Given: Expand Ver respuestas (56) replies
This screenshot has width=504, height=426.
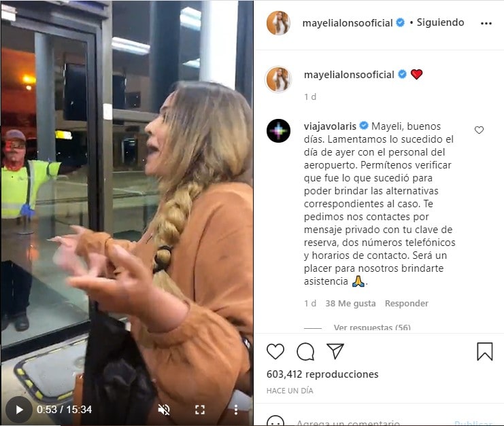Looking at the screenshot, I should [372, 327].
